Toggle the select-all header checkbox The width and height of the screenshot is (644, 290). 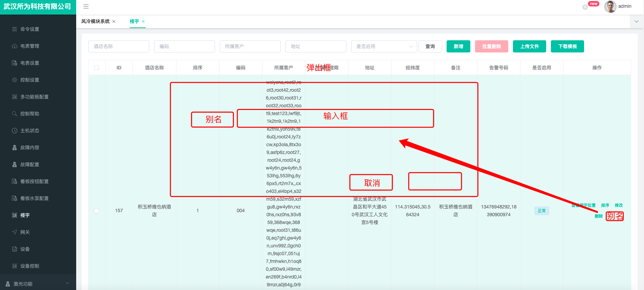96,68
